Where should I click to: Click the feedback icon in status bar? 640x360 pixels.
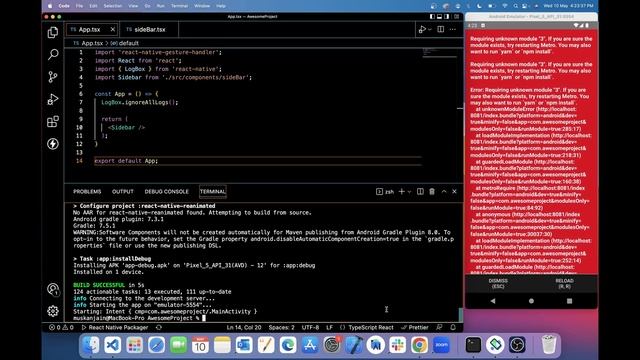pos(439,327)
